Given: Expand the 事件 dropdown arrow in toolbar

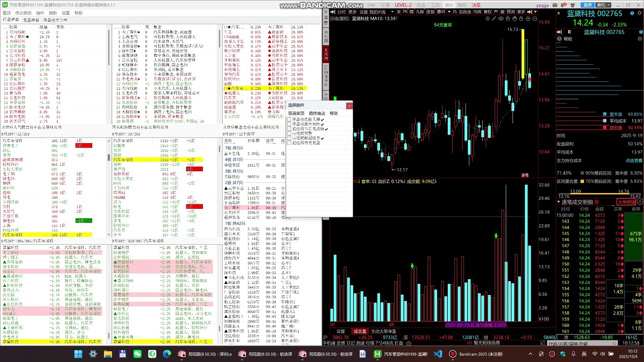Looking at the screenshot, I should [x=449, y=12].
